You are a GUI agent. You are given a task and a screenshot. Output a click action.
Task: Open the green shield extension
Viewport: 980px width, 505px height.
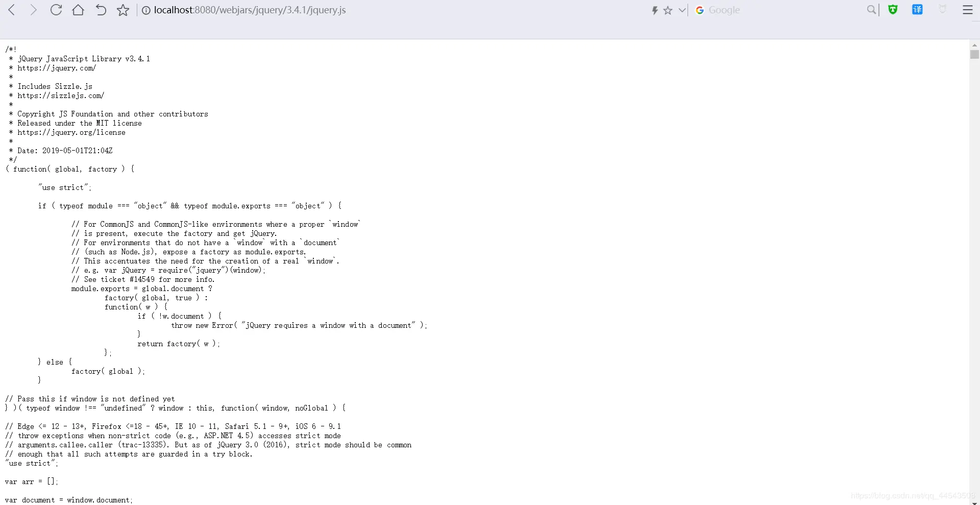coord(893,10)
